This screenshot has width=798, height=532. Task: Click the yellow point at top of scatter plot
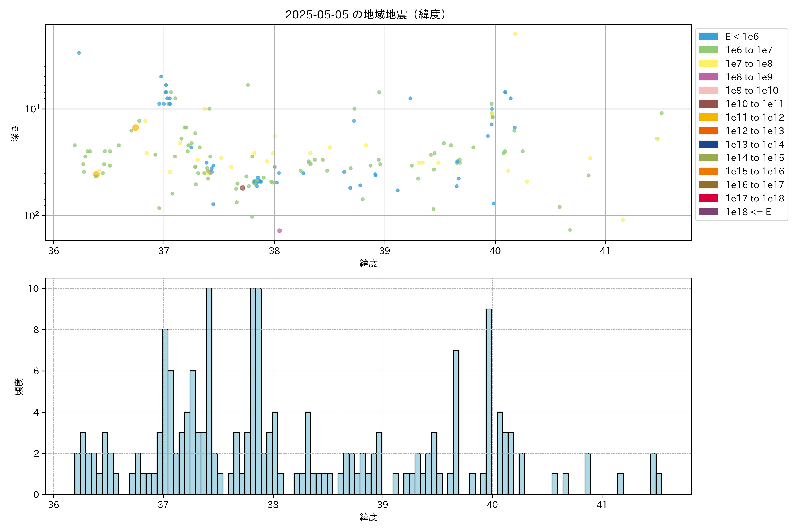[515, 34]
